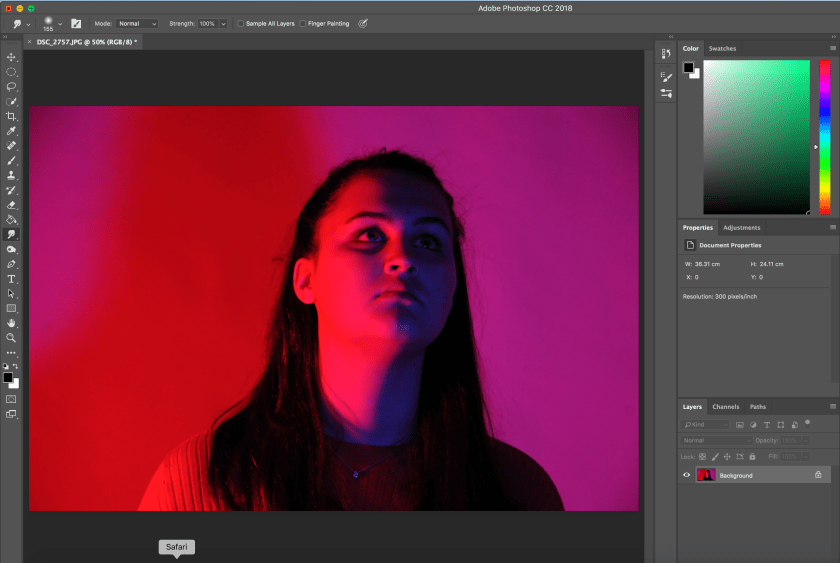Screen dimensions: 840x563
Task: Switch to the Swatches tab
Action: 721,49
